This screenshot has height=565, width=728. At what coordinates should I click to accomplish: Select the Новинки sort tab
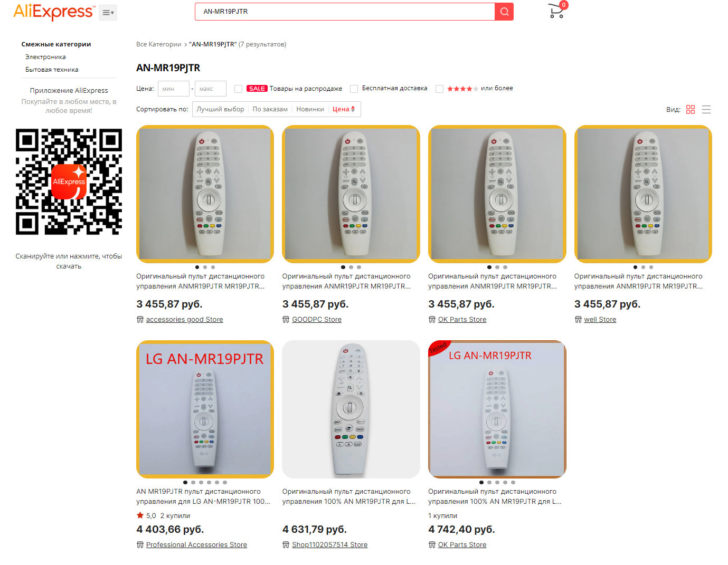(310, 109)
